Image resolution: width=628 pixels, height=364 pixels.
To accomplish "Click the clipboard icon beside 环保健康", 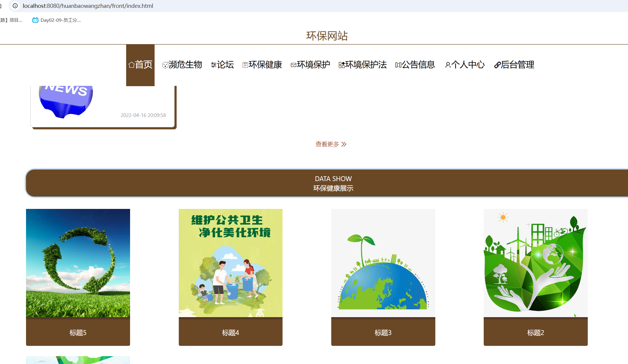I will (x=245, y=65).
